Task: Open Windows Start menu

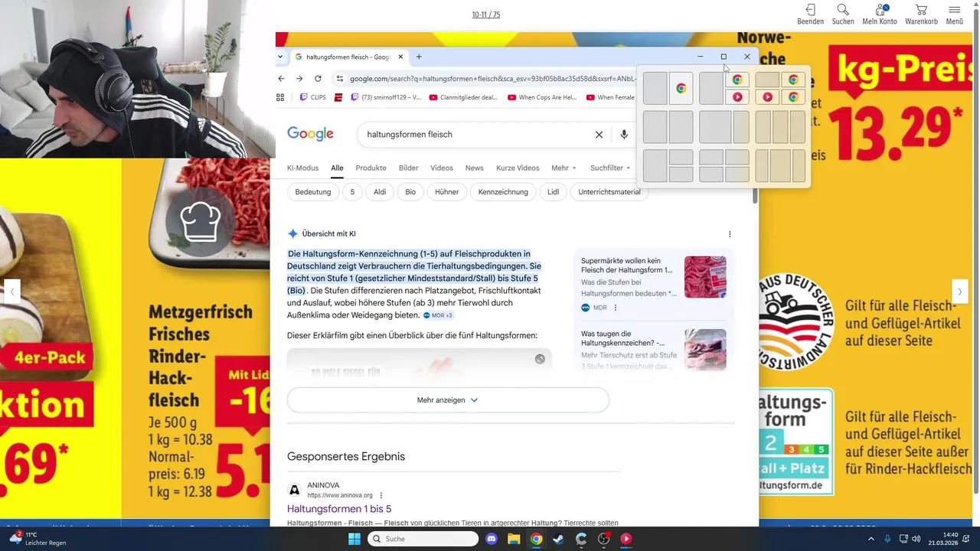Action: click(354, 539)
